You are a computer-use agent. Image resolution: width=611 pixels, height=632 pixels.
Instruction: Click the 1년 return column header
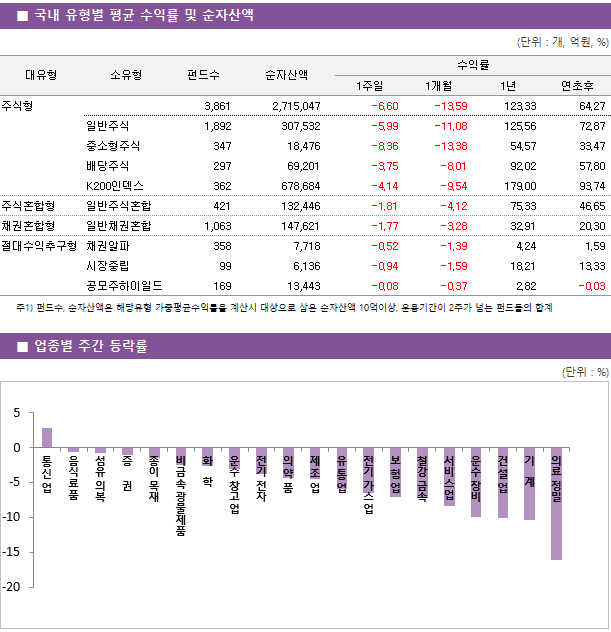coord(508,86)
